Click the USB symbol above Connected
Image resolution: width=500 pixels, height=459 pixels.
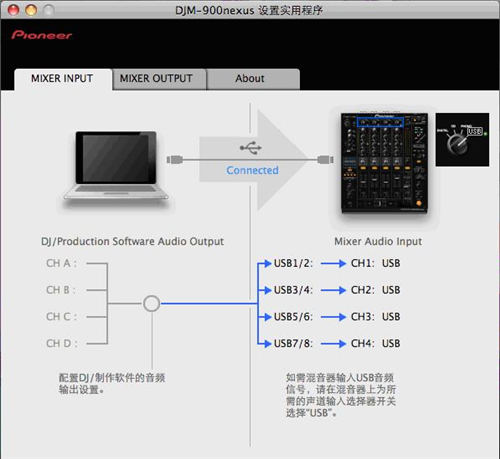pyautogui.click(x=251, y=148)
